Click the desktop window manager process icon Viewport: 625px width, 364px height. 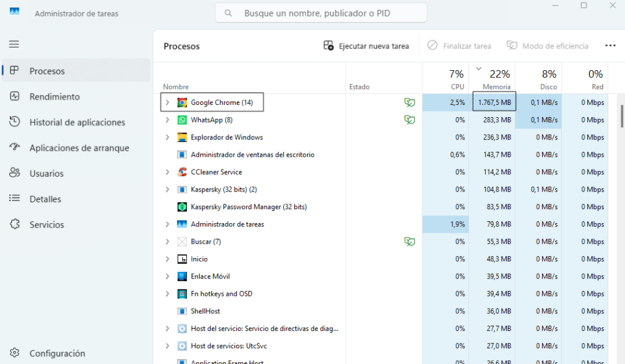182,154
